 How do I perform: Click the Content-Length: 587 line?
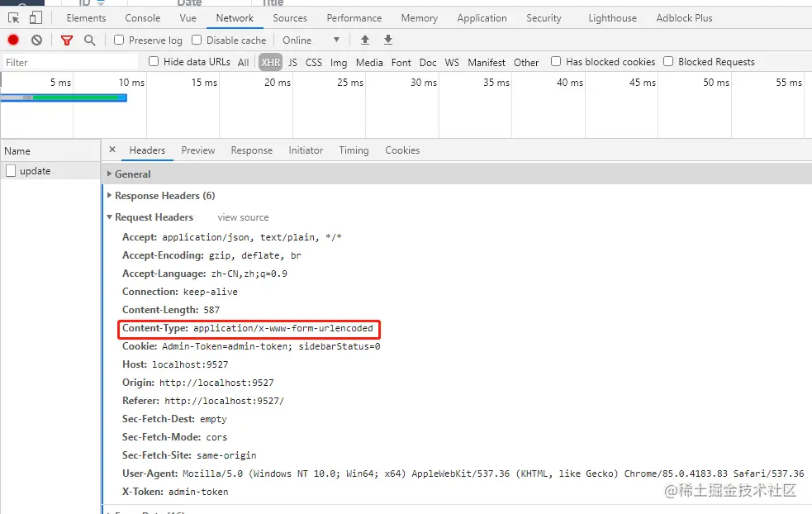[171, 310]
